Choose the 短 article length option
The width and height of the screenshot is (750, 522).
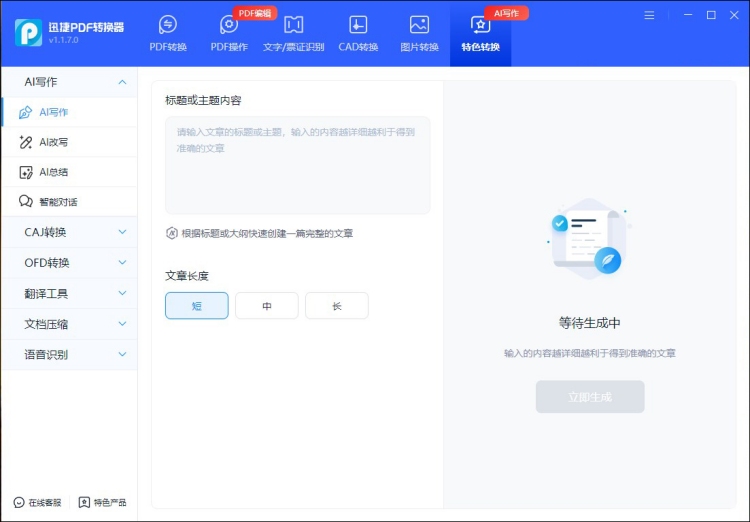[x=197, y=306]
